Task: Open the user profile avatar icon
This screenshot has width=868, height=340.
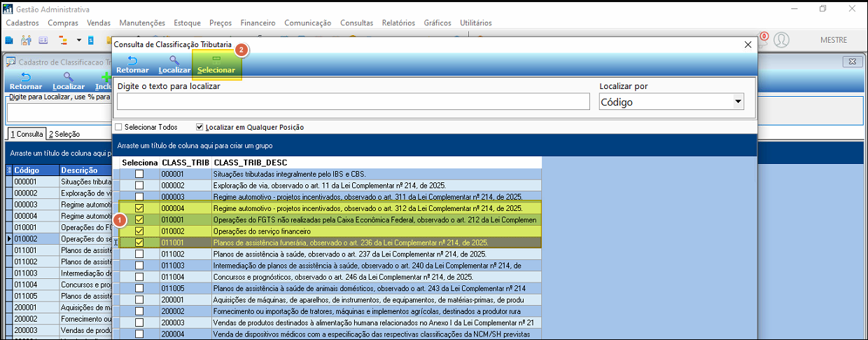Action: point(782,40)
